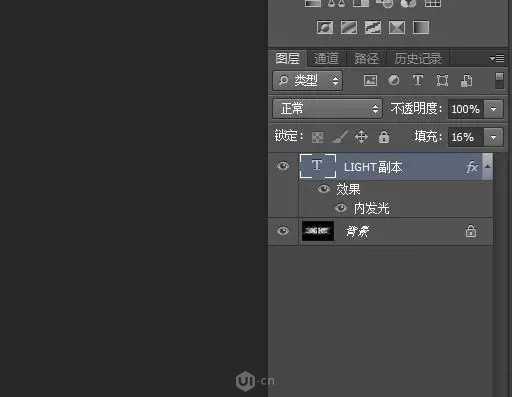The width and height of the screenshot is (512, 397).
Task: Hide the 背景 layer
Action: [283, 231]
